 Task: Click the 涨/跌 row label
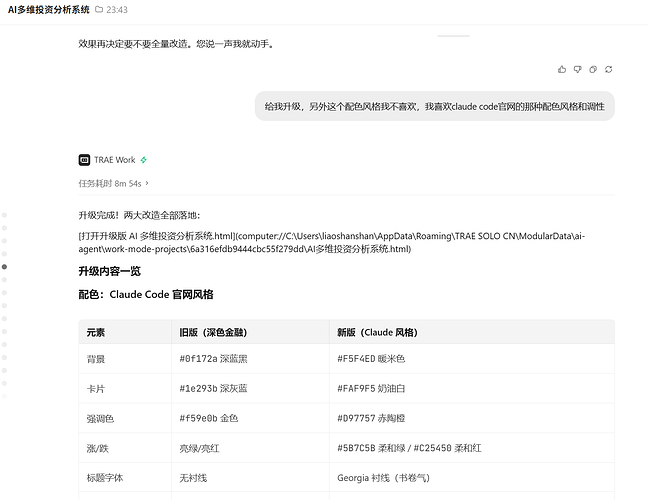pyautogui.click(x=98, y=448)
